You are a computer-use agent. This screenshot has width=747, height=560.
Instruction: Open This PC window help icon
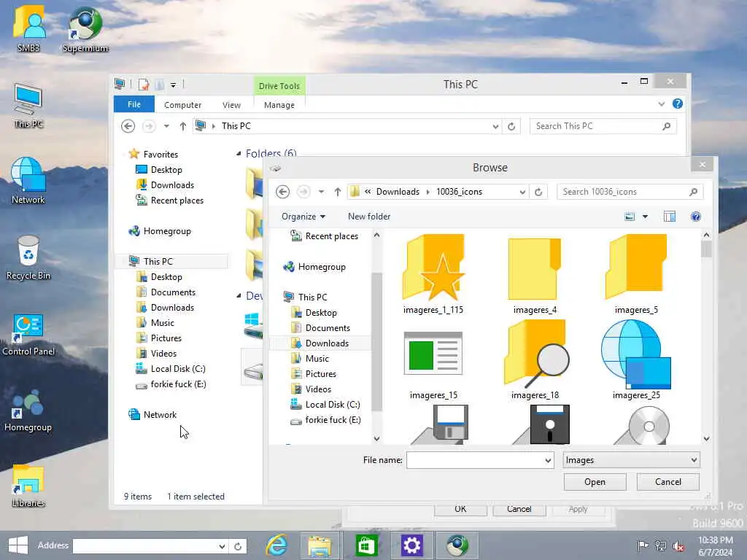[x=678, y=104]
